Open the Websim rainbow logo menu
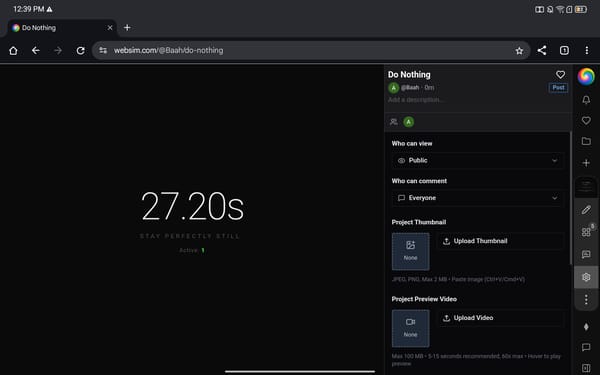The width and height of the screenshot is (600, 375). pyautogui.click(x=586, y=76)
